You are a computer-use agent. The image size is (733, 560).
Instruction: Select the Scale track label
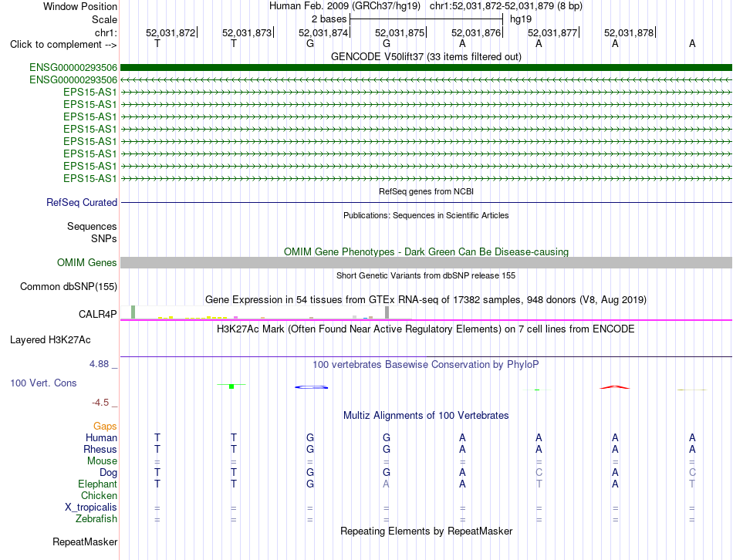coord(104,19)
